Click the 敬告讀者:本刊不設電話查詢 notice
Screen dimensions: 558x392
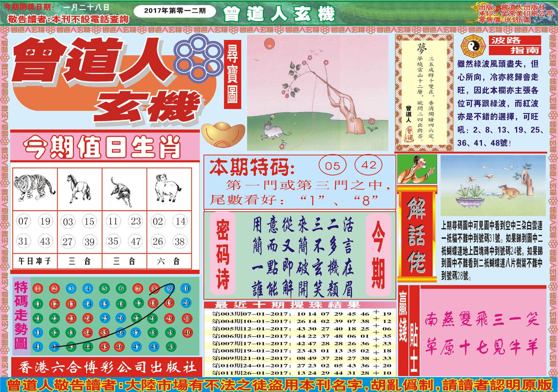point(68,19)
